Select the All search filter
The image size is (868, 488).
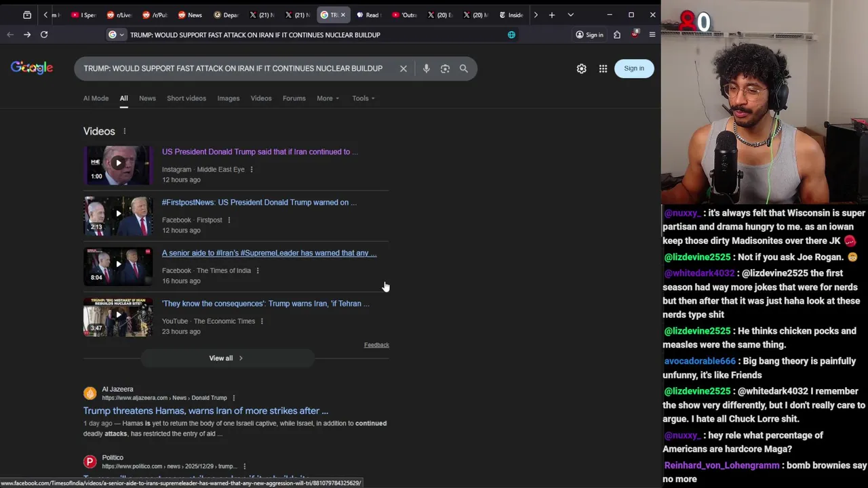pos(123,98)
